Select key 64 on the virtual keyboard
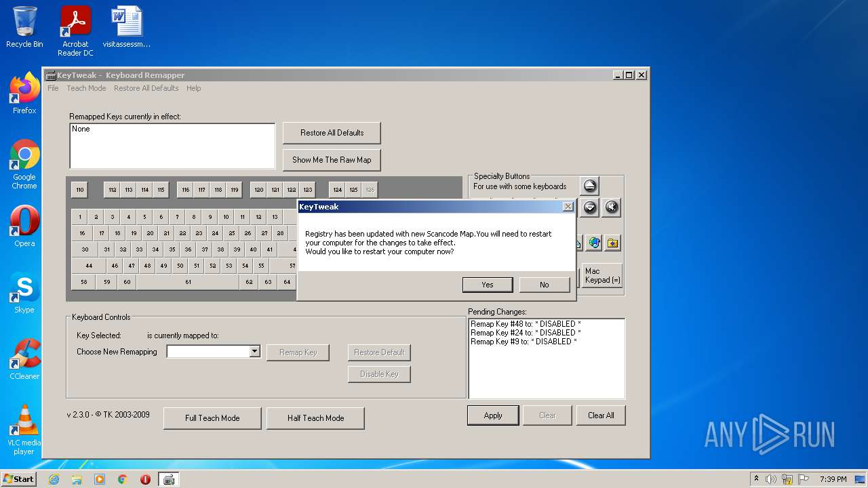The height and width of the screenshot is (488, 868). tap(287, 282)
